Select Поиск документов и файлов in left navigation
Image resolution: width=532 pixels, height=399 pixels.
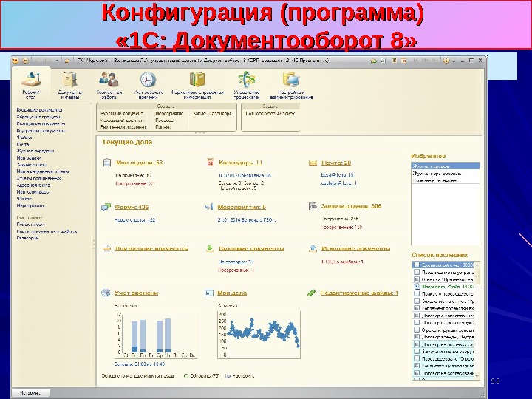coord(47,231)
